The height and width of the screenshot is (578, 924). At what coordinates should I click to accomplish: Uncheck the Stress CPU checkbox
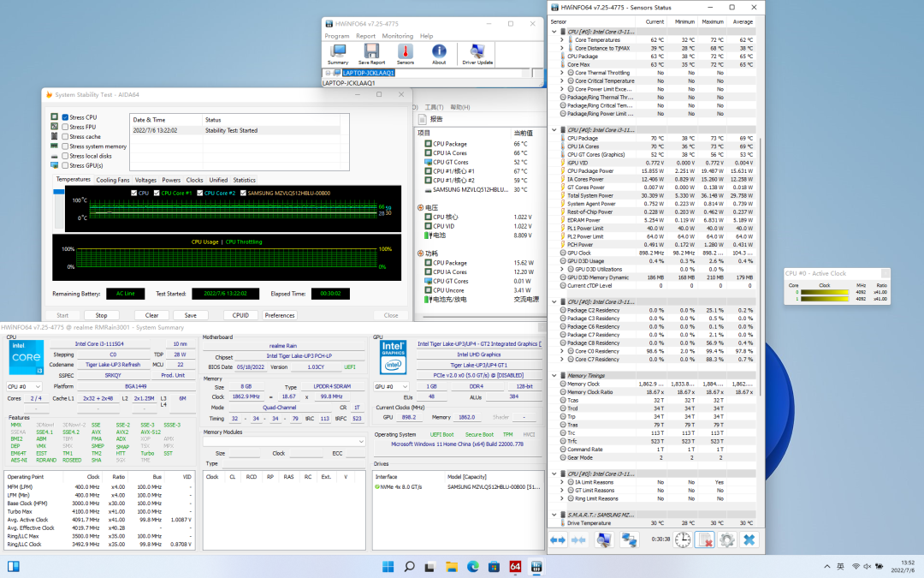(x=66, y=117)
